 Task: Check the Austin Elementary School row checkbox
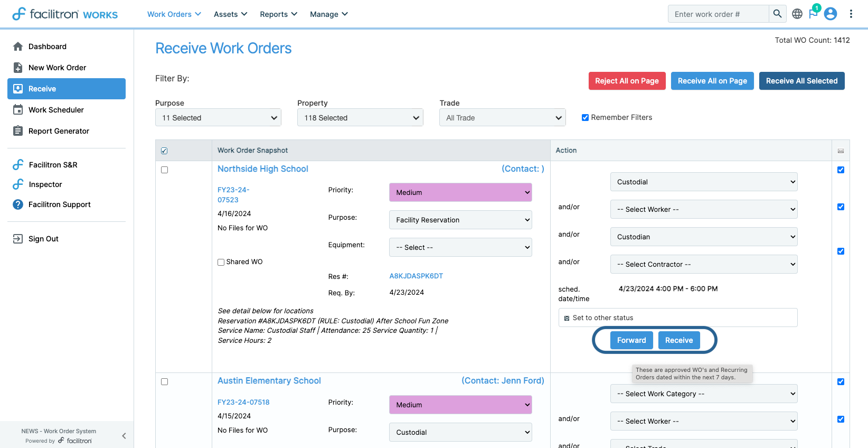[x=164, y=381]
